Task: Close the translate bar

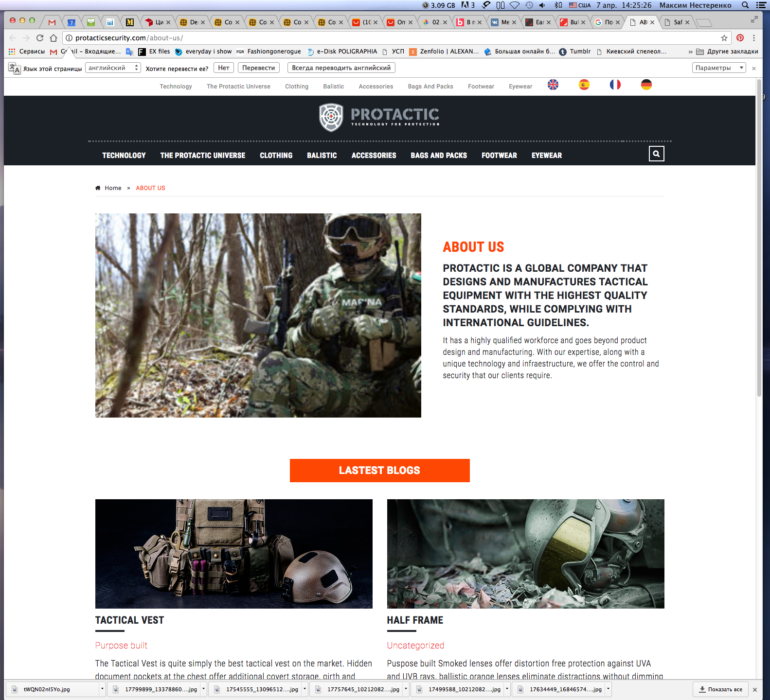Action: 754,69
